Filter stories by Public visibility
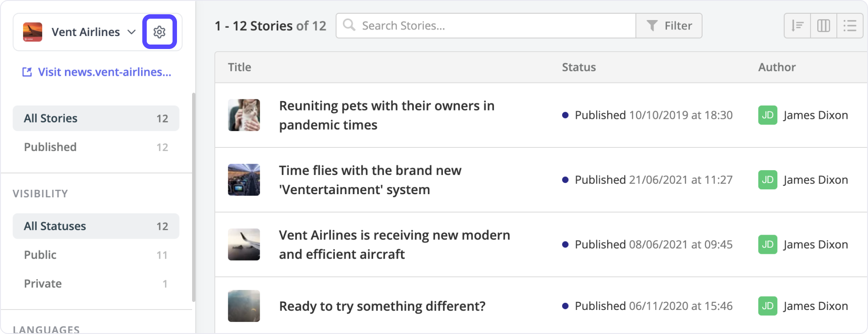 [96, 255]
